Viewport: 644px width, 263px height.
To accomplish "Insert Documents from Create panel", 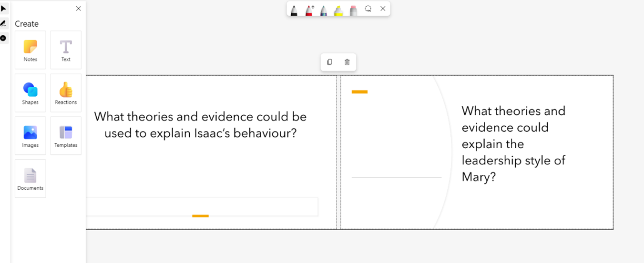I will coord(31,179).
